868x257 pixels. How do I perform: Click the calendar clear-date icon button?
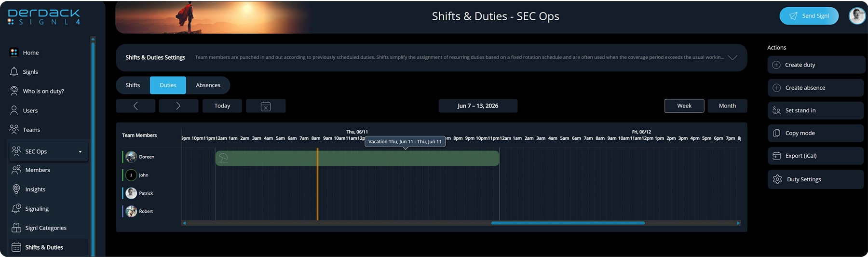click(x=266, y=106)
